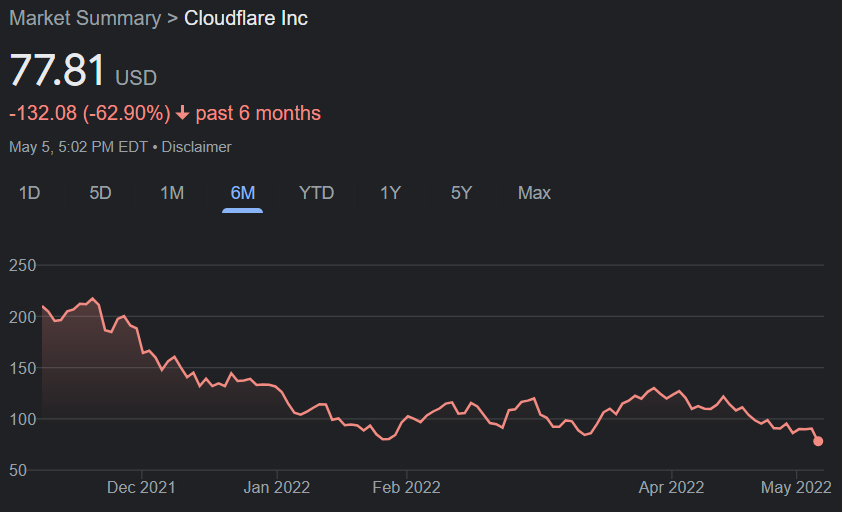
Task: Choose the 1M chart range
Action: (172, 193)
